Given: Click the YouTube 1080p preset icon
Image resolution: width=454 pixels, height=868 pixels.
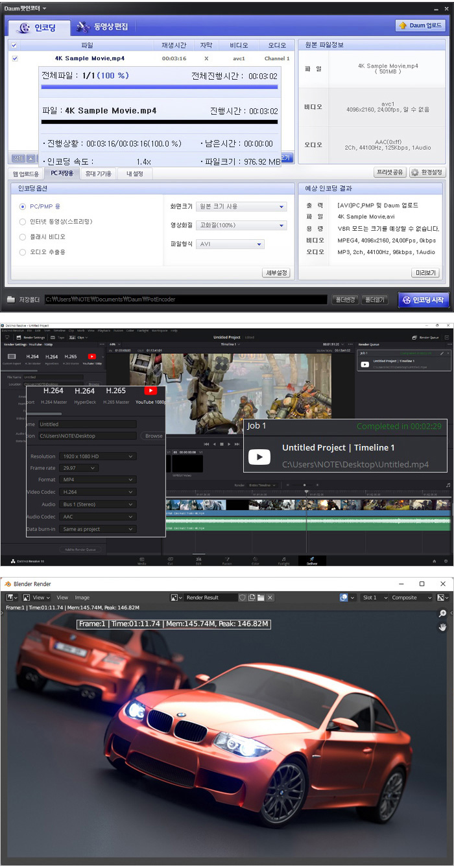Looking at the screenshot, I should pos(150,391).
